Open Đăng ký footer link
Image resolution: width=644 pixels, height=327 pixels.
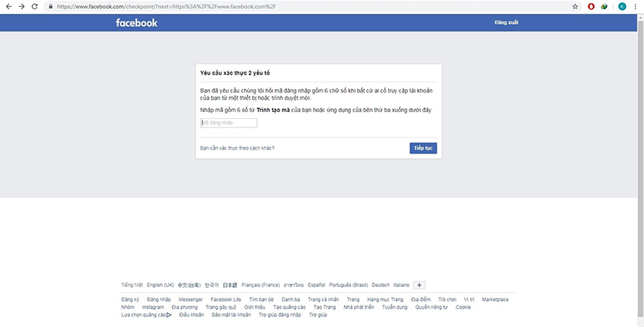[130, 299]
